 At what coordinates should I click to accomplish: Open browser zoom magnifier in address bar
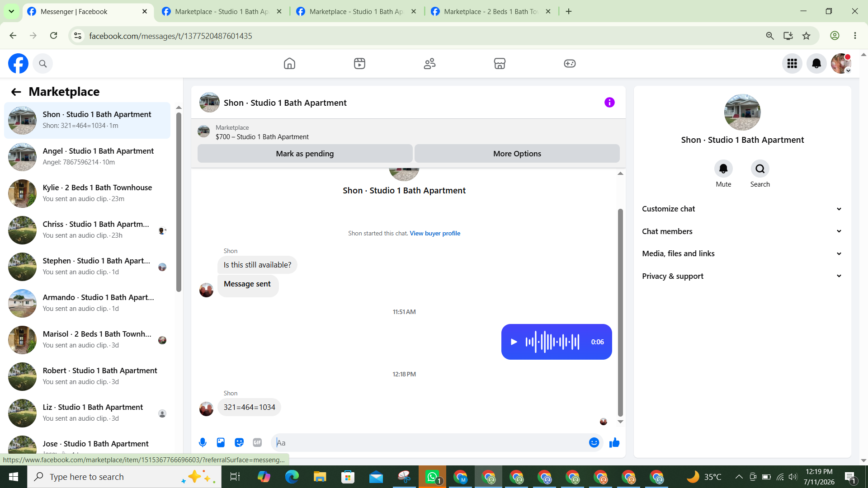click(x=770, y=36)
